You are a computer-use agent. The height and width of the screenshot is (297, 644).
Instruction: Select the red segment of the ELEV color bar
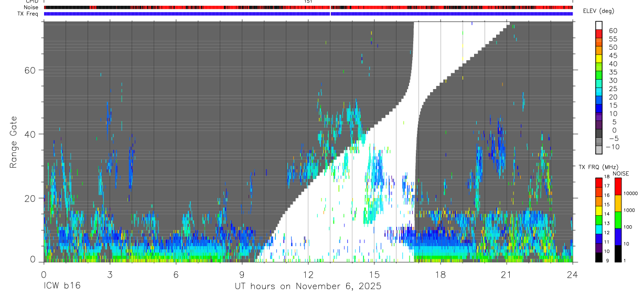[x=599, y=34]
